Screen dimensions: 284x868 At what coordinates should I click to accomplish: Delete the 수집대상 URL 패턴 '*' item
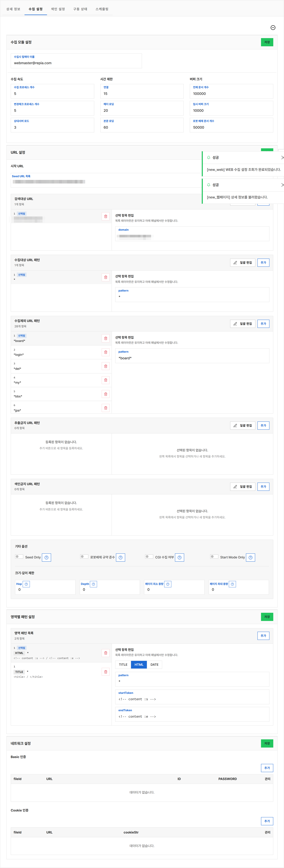pyautogui.click(x=106, y=277)
